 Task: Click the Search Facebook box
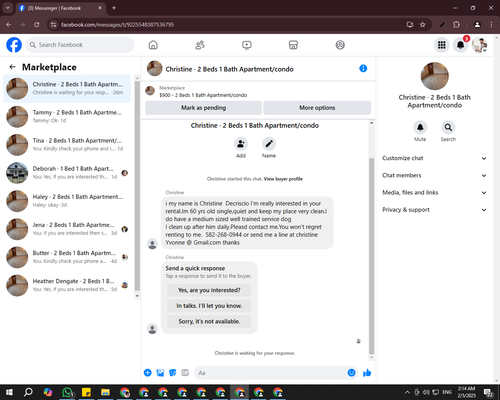[x=80, y=45]
